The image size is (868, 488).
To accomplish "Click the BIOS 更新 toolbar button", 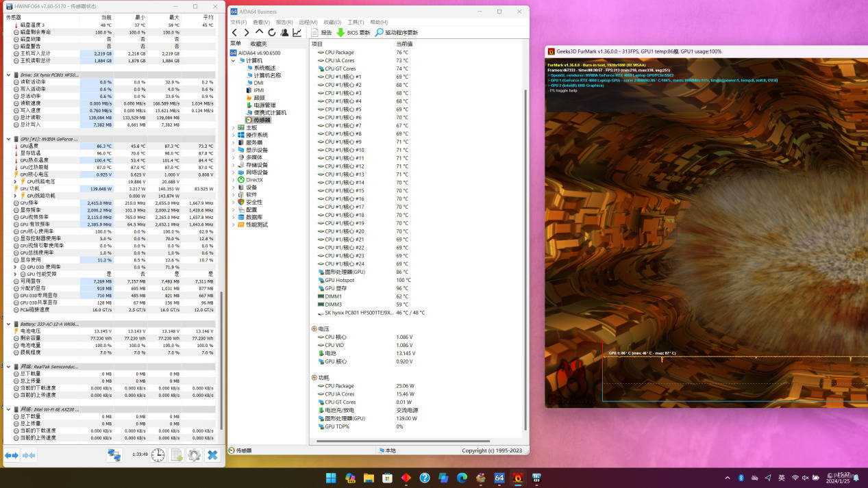I will point(353,32).
